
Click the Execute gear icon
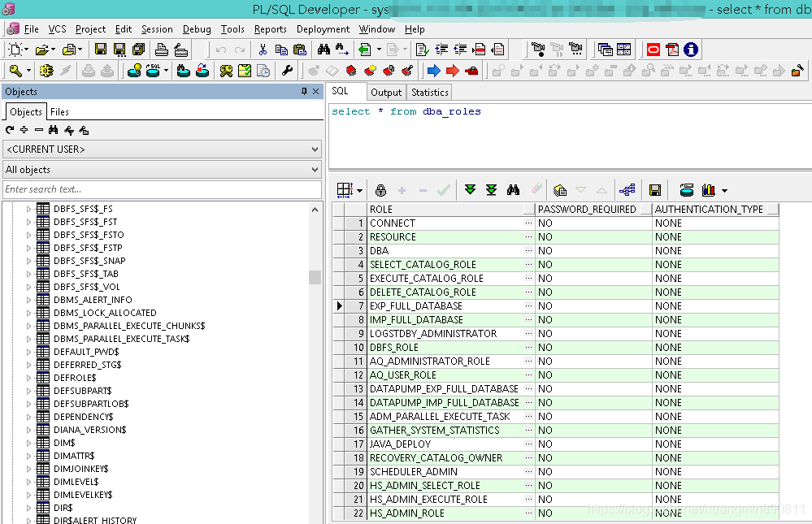pos(46,71)
